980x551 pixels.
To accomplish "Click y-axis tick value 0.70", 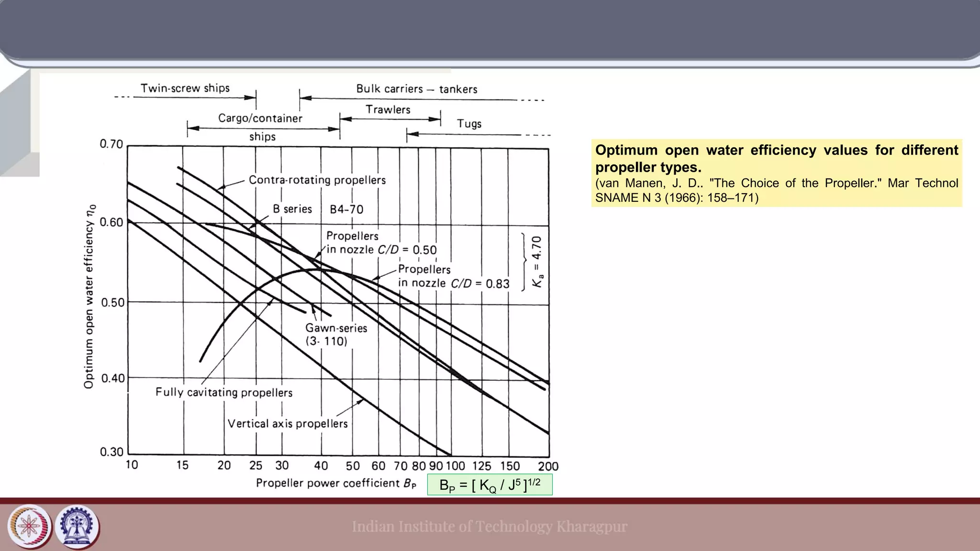I will tap(111, 144).
